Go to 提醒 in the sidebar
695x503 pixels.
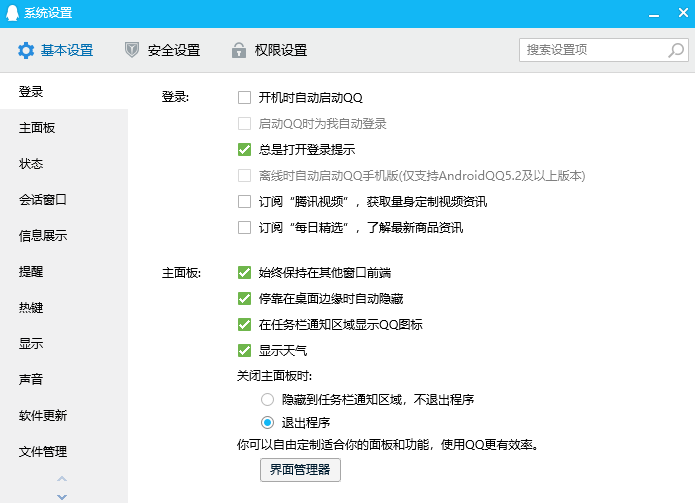pyautogui.click(x=64, y=271)
